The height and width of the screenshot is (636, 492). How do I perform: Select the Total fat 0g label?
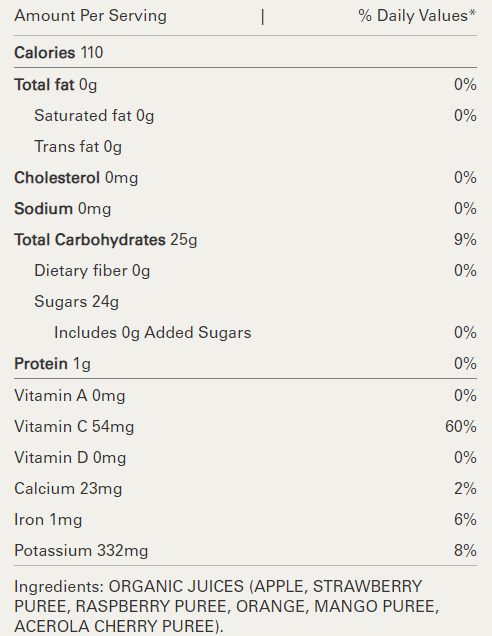[56, 85]
